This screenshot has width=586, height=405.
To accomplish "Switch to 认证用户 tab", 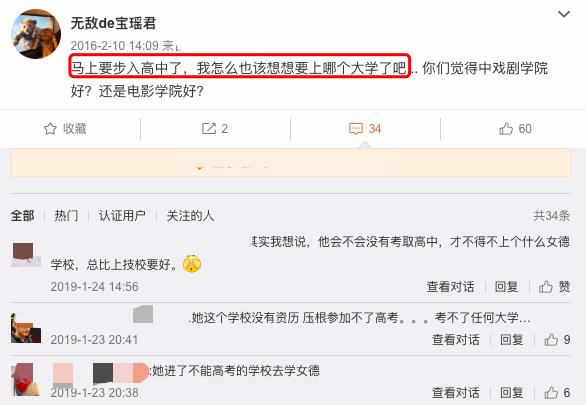I will click(x=122, y=216).
